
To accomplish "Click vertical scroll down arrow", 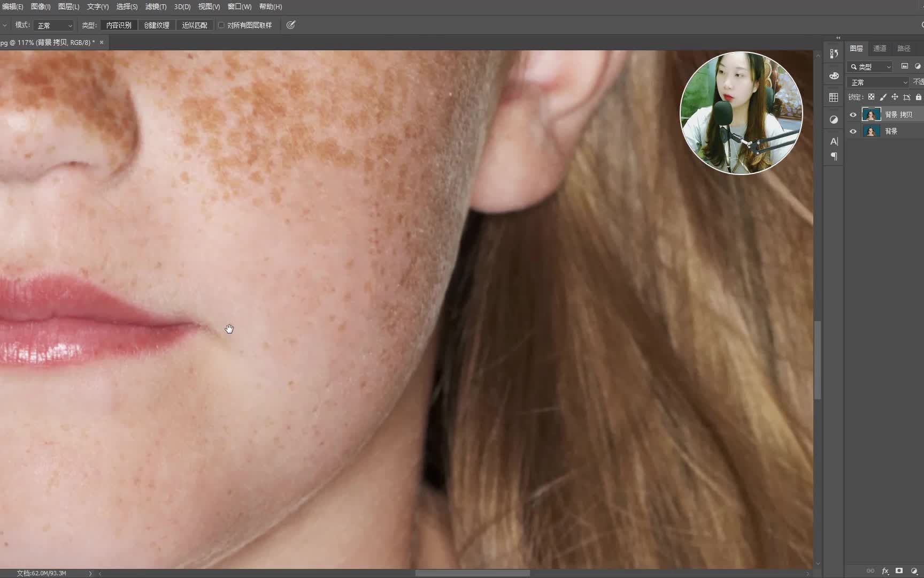I will (818, 564).
